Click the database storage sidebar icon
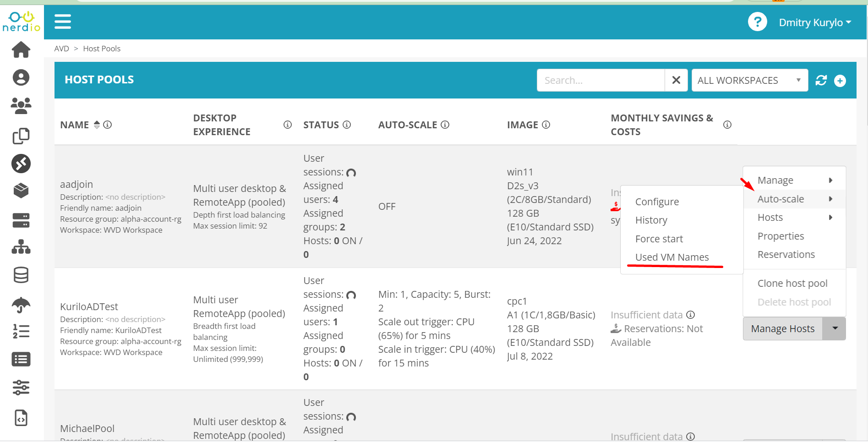868x443 pixels. pos(21,275)
